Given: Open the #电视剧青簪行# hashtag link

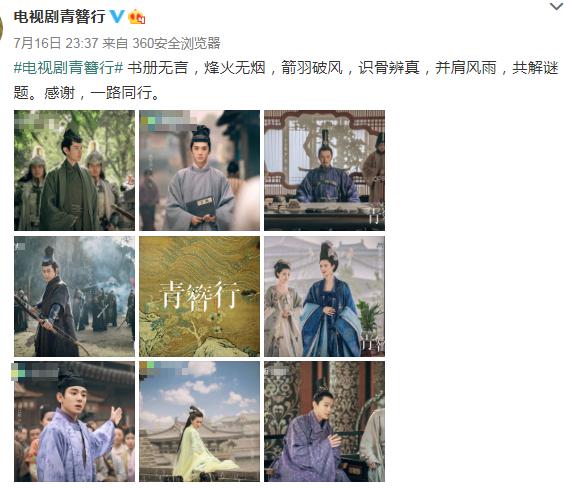Looking at the screenshot, I should [x=68, y=68].
